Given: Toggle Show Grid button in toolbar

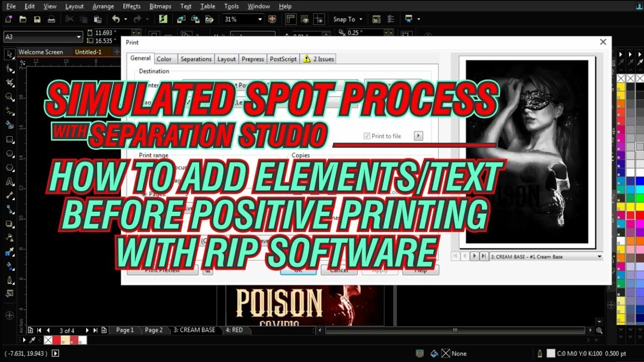Looking at the screenshot, I should pyautogui.click(x=304, y=19).
